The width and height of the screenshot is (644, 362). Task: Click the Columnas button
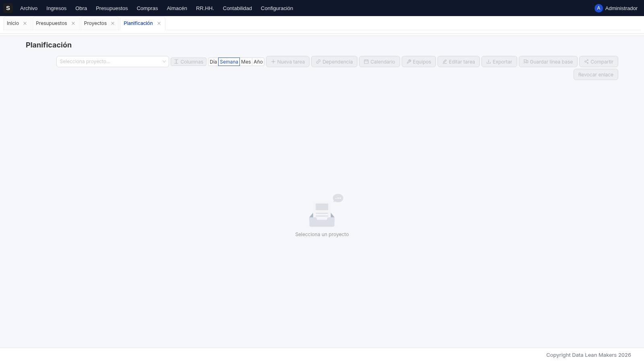point(188,62)
